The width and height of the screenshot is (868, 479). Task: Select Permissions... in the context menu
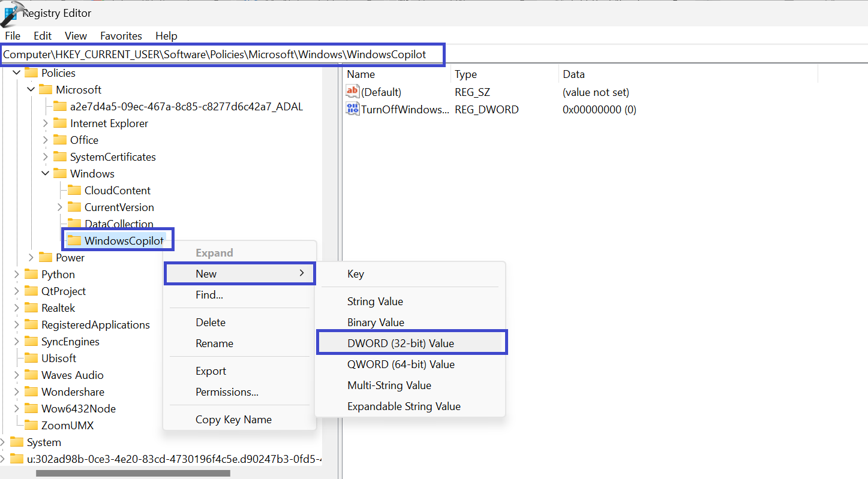[x=227, y=392]
